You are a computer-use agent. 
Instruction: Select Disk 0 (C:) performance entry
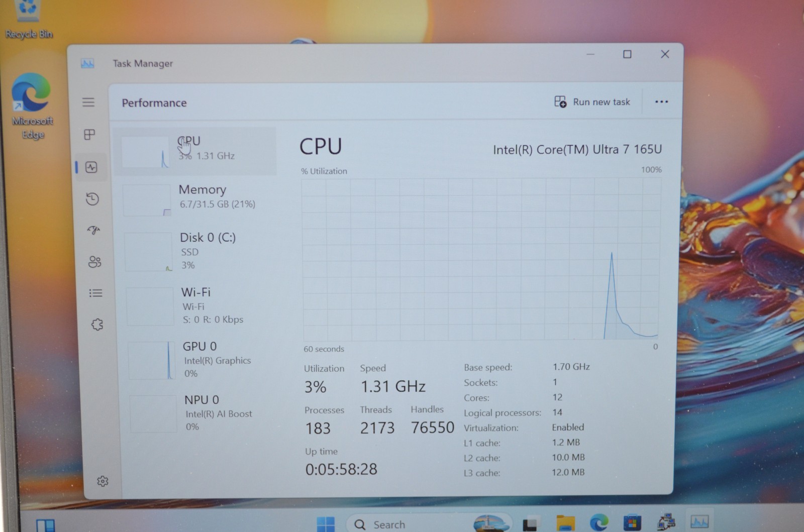[198, 251]
